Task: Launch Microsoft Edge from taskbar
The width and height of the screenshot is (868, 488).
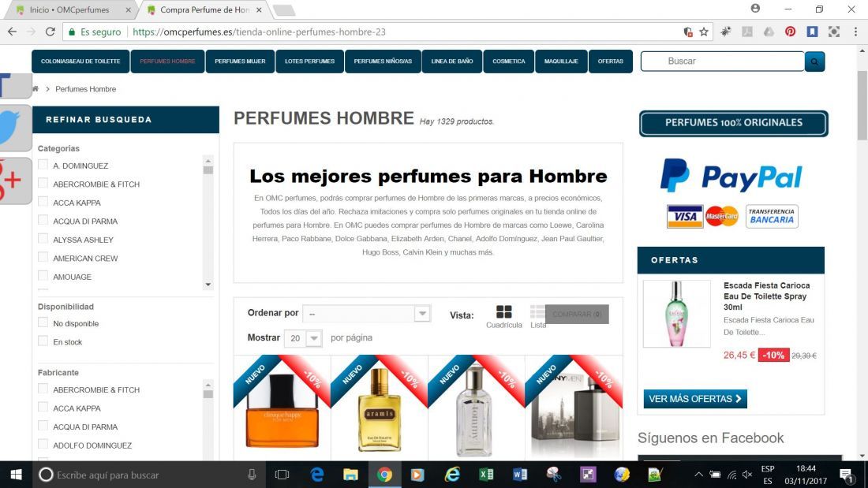Action: [x=316, y=475]
